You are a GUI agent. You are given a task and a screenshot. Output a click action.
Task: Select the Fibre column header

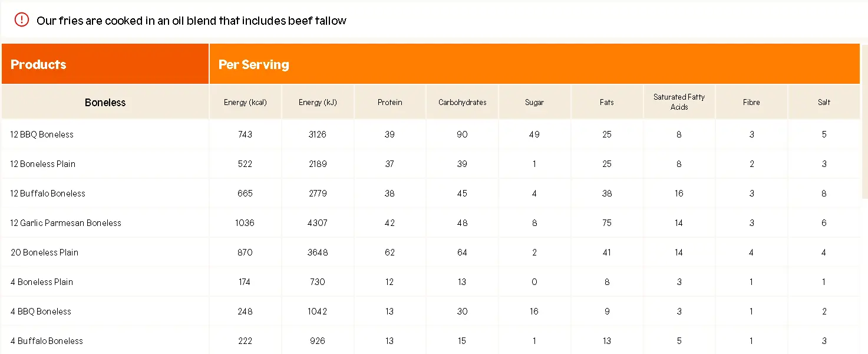click(751, 102)
